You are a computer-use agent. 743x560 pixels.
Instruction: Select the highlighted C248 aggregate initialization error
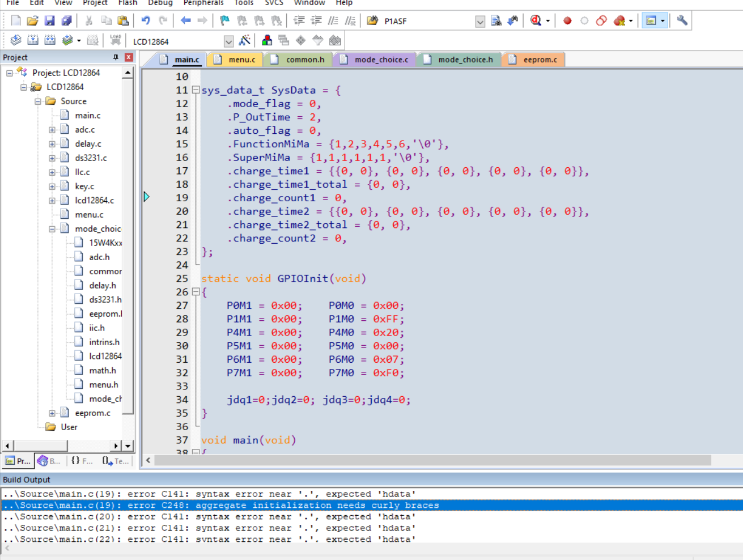(372, 505)
